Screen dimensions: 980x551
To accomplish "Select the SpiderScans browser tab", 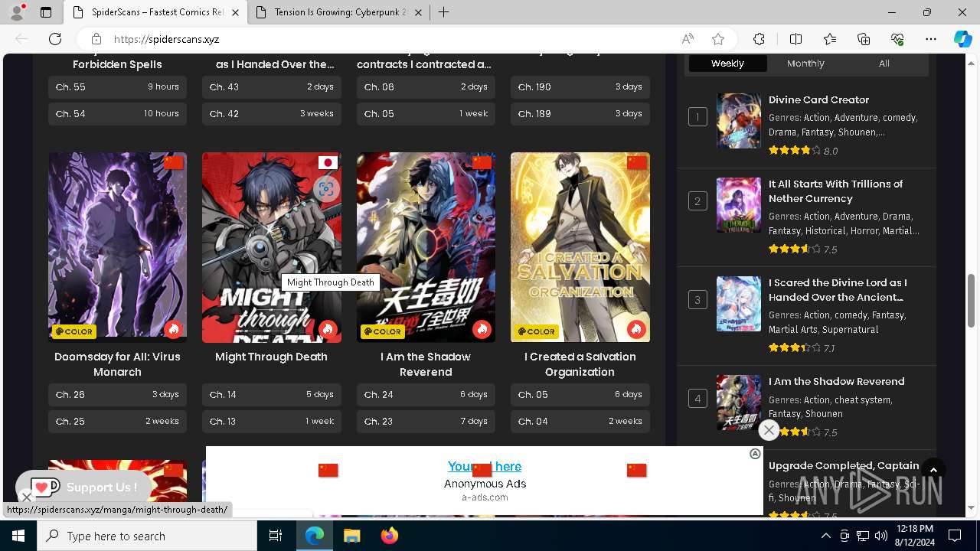I will 155,12.
